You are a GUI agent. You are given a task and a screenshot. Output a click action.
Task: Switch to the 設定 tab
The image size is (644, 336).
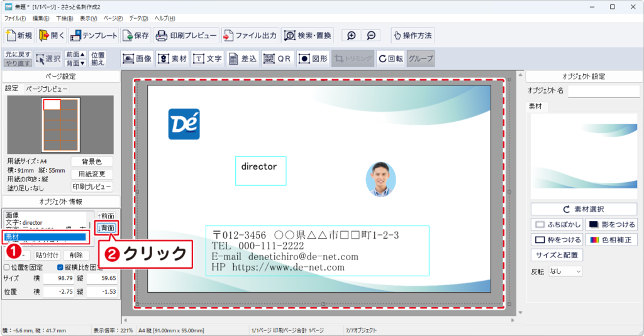[11, 89]
